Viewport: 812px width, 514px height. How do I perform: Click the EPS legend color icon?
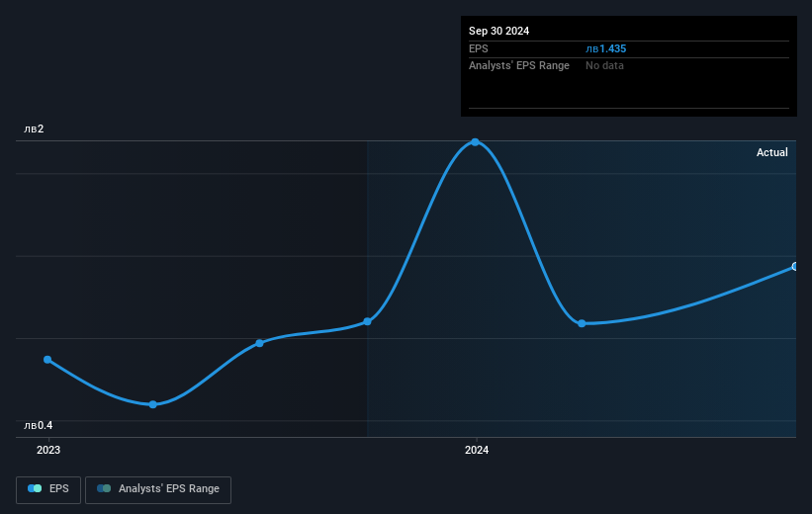point(35,488)
